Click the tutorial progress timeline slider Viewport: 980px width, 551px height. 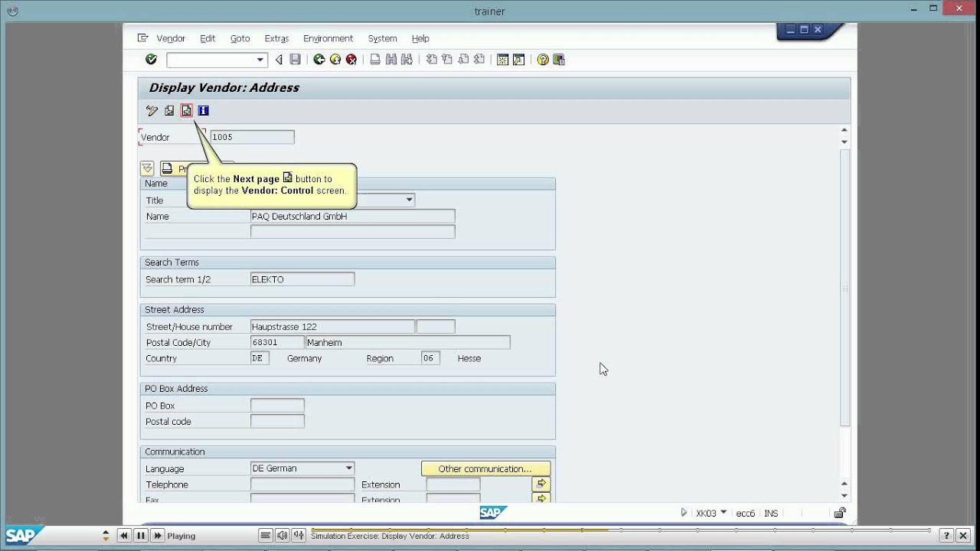point(620,530)
